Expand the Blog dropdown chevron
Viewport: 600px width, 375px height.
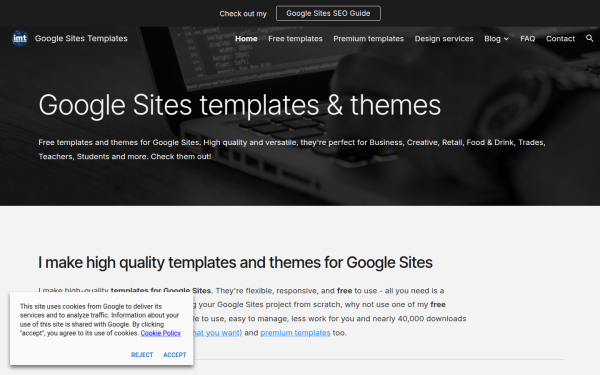(506, 39)
